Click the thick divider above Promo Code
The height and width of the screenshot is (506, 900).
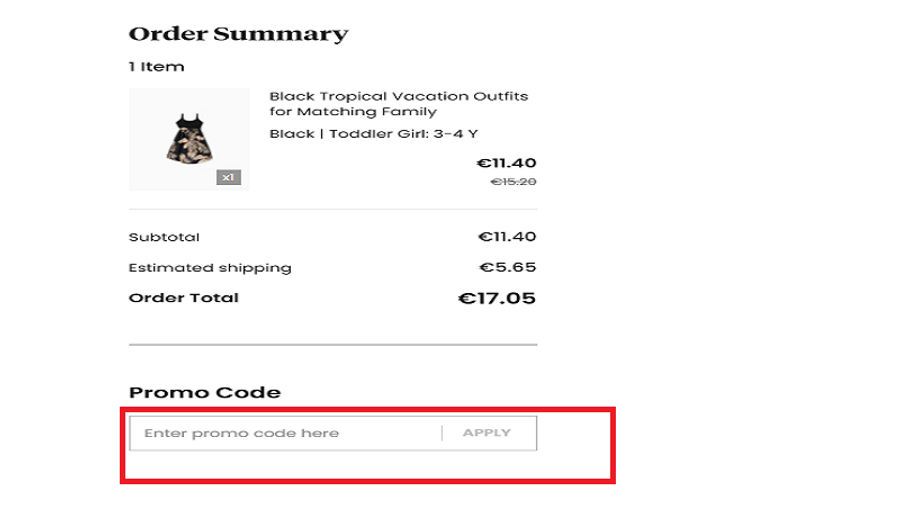coord(332,345)
